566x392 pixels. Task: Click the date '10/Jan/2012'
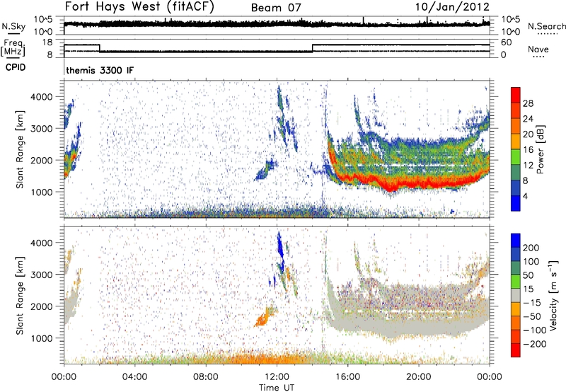[x=452, y=7]
